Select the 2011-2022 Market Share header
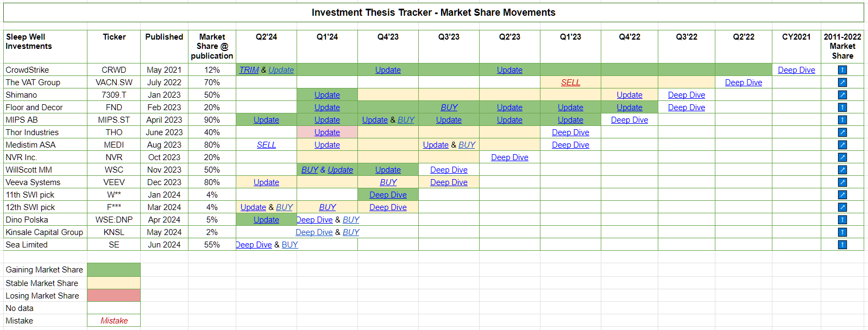The height and width of the screenshot is (330, 868). click(842, 47)
